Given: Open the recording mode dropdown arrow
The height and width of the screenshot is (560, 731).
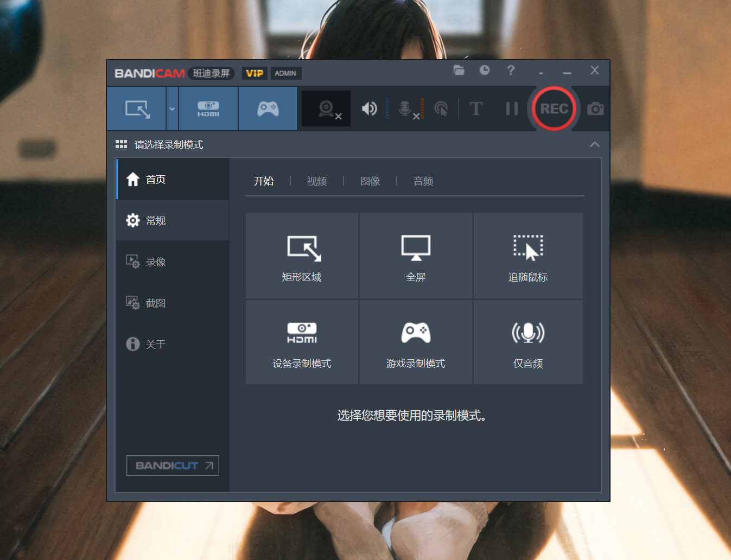Looking at the screenshot, I should click(x=172, y=109).
